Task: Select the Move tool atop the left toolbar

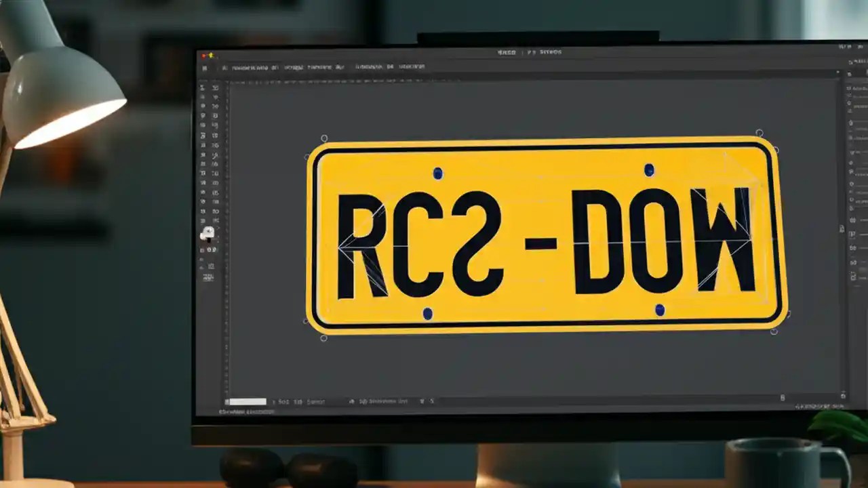Action: (x=203, y=88)
